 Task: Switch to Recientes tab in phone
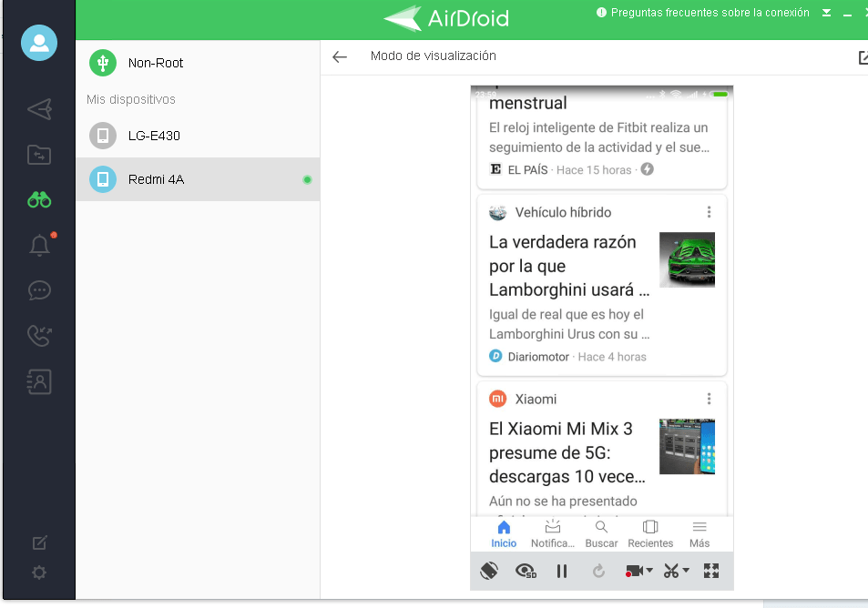[x=650, y=533]
